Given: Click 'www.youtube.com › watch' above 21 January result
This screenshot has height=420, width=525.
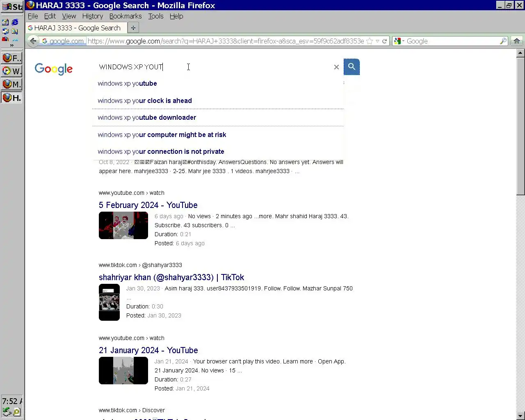Looking at the screenshot, I should pos(131,338).
